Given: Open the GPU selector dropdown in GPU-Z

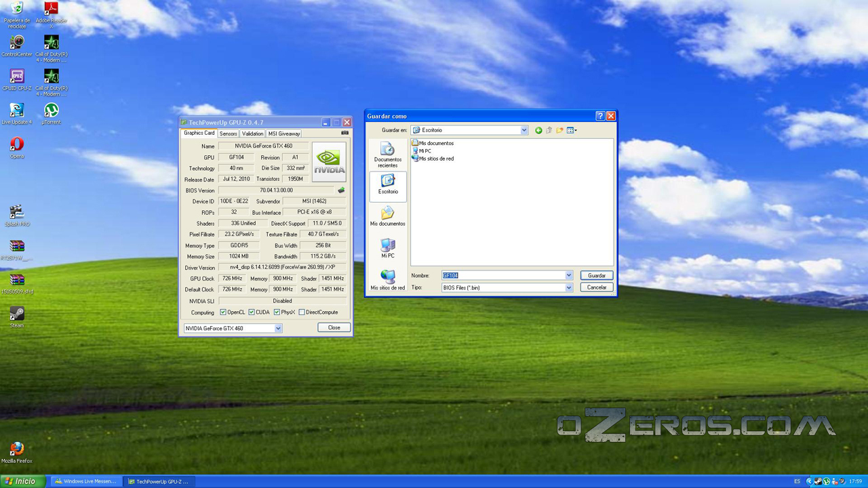Looking at the screenshot, I should click(278, 328).
